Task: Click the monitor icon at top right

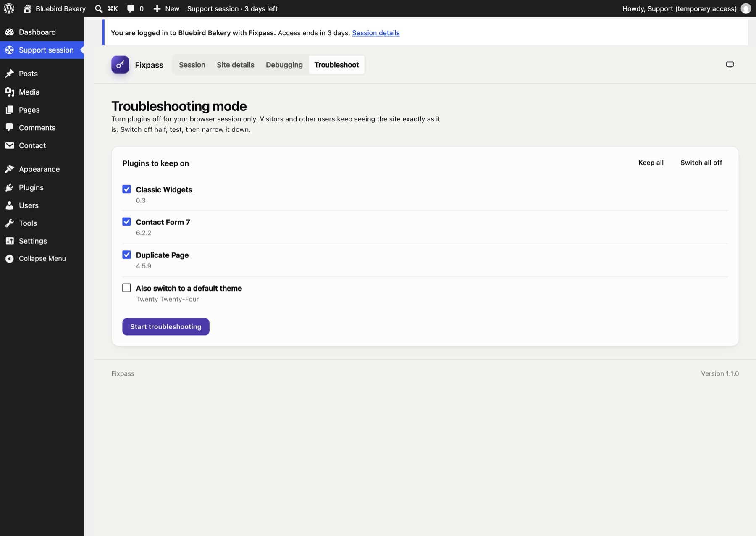Action: pos(730,65)
